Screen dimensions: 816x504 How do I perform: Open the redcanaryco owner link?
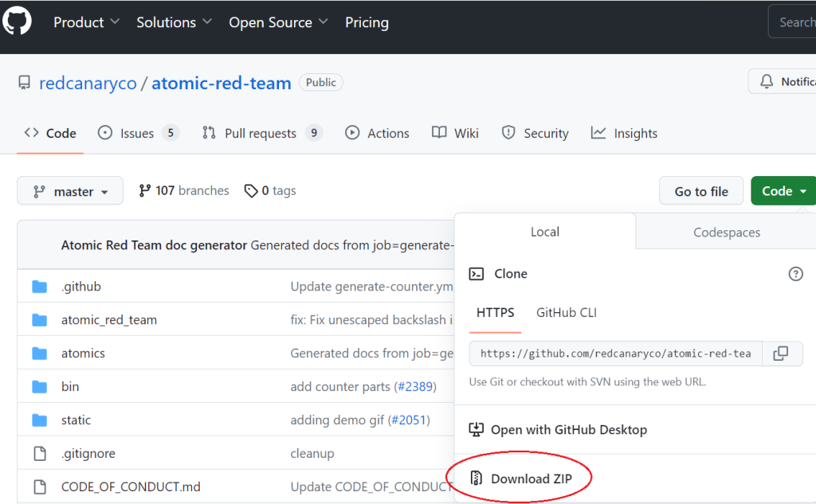pos(88,83)
